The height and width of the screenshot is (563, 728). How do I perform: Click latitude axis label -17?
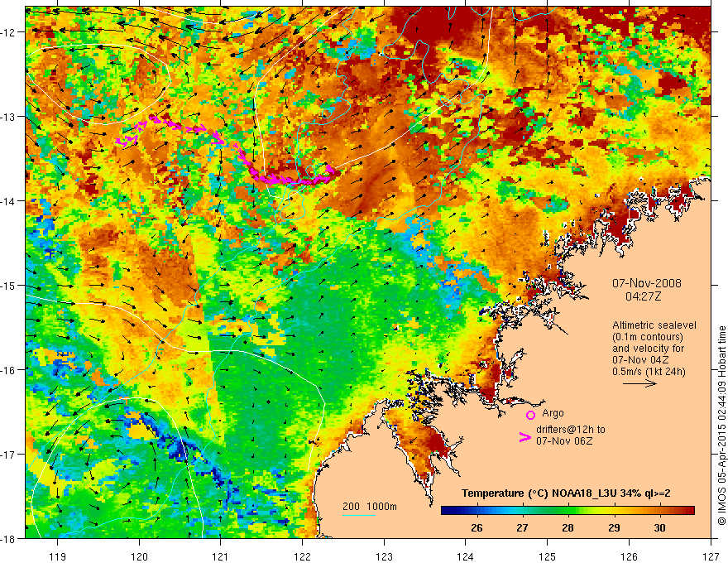point(8,455)
